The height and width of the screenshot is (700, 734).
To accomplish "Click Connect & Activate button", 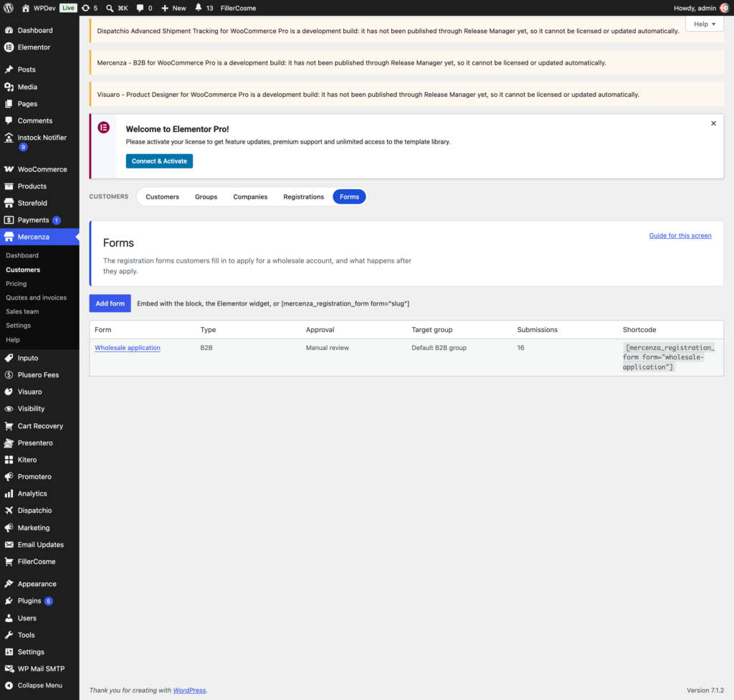I will (x=159, y=161).
